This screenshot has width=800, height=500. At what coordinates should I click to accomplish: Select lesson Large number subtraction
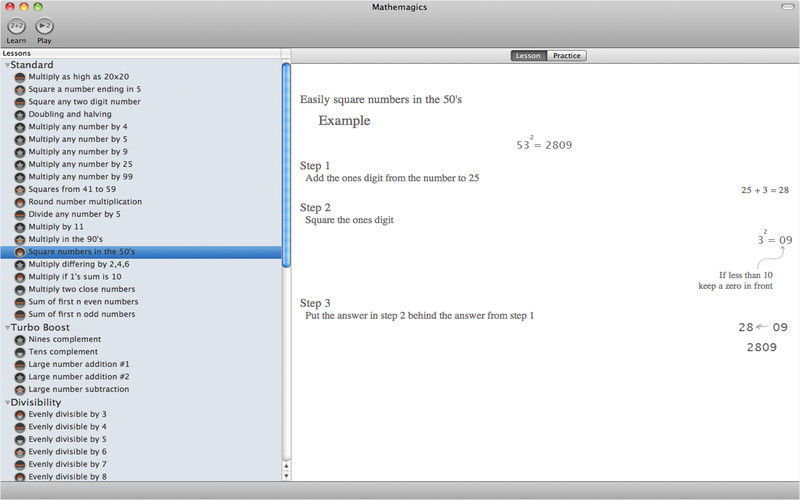[141, 389]
